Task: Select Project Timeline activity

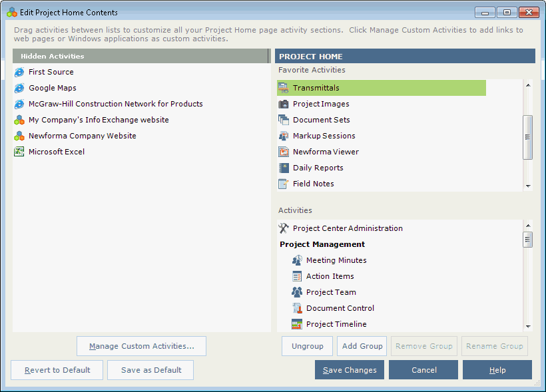Action: 336,325
